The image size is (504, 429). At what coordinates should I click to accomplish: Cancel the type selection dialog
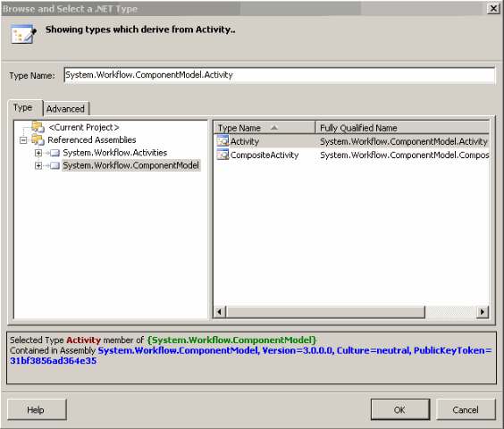tap(466, 409)
